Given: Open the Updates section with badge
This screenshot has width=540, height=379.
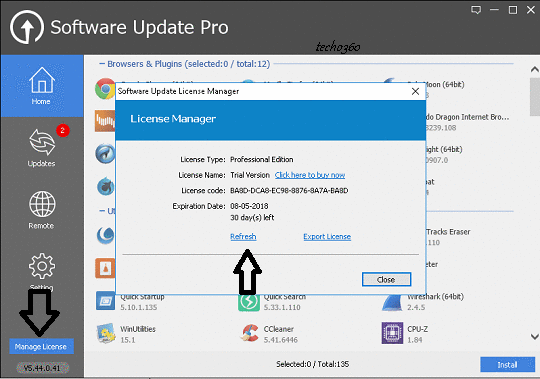Looking at the screenshot, I should click(42, 148).
